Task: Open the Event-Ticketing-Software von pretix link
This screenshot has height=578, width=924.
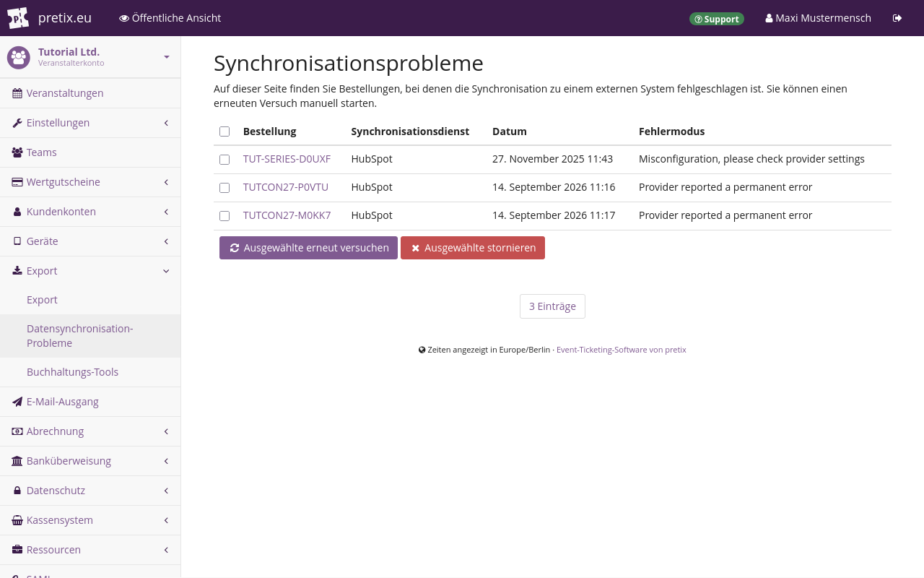Action: [x=621, y=350]
